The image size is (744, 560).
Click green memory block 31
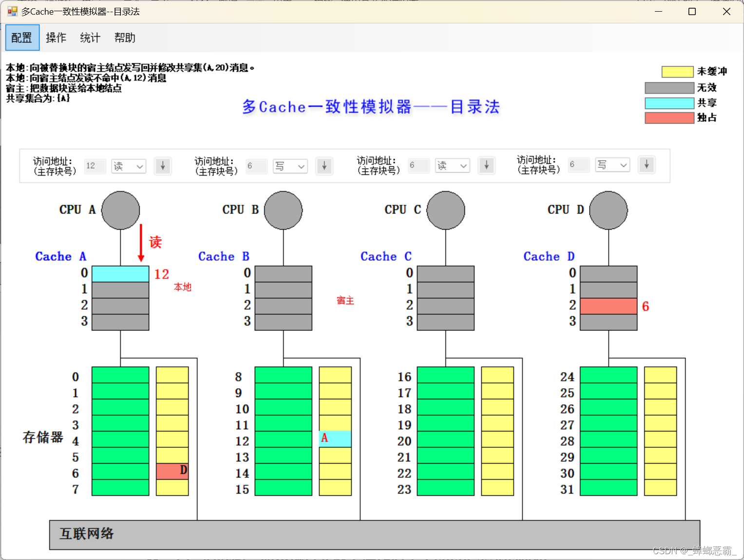[x=609, y=487]
